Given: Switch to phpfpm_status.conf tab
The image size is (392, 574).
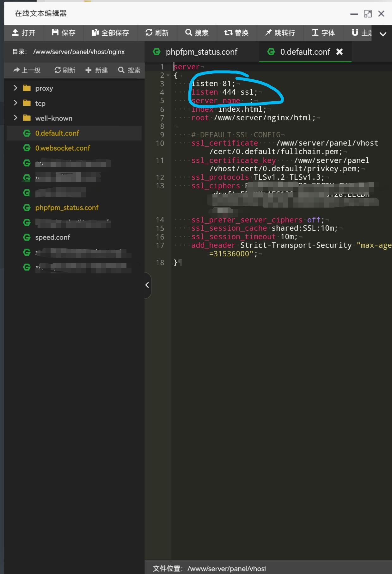Looking at the screenshot, I should 201,52.
